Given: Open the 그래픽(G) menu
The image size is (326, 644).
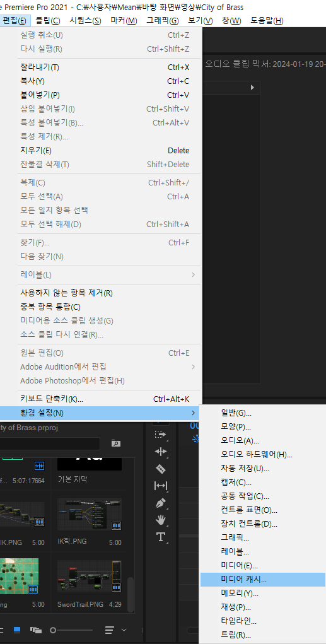Looking at the screenshot, I should [163, 21].
